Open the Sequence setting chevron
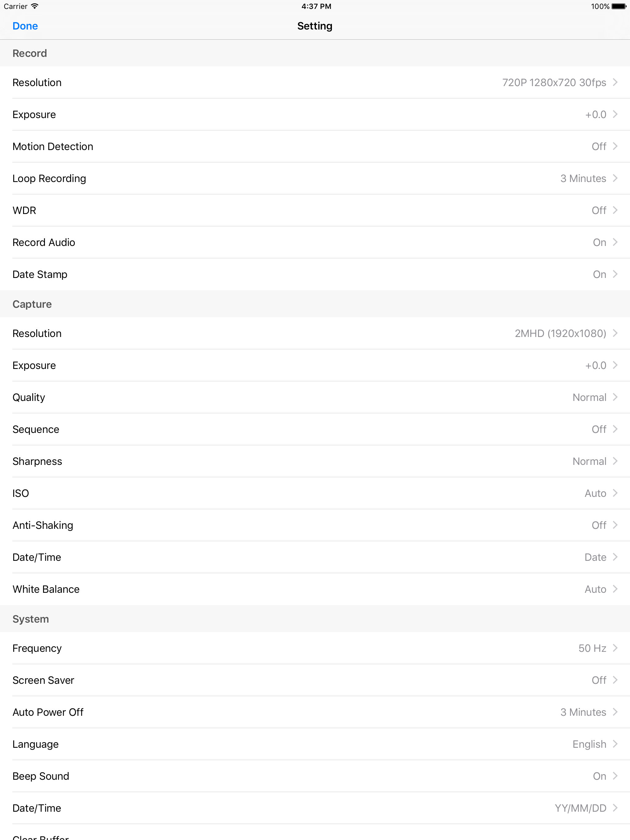 tap(615, 429)
